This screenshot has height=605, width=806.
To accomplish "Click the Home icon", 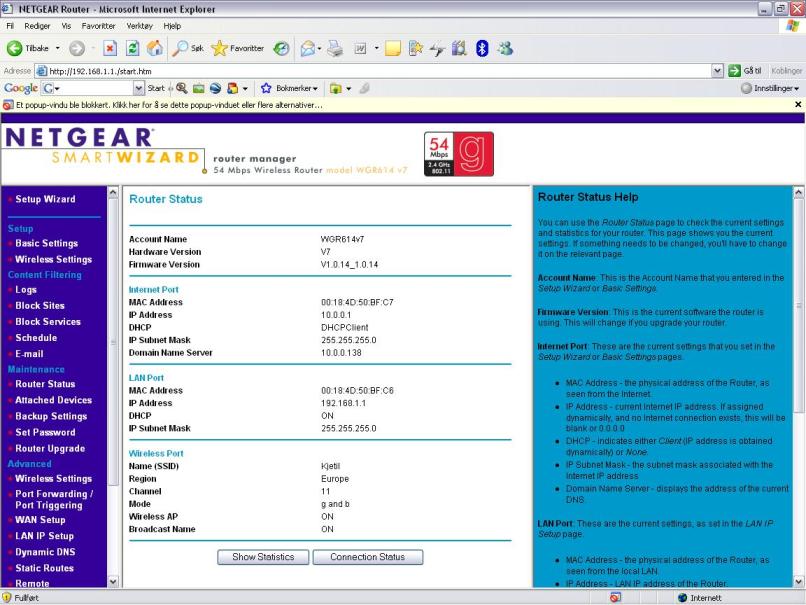I will pyautogui.click(x=155, y=48).
